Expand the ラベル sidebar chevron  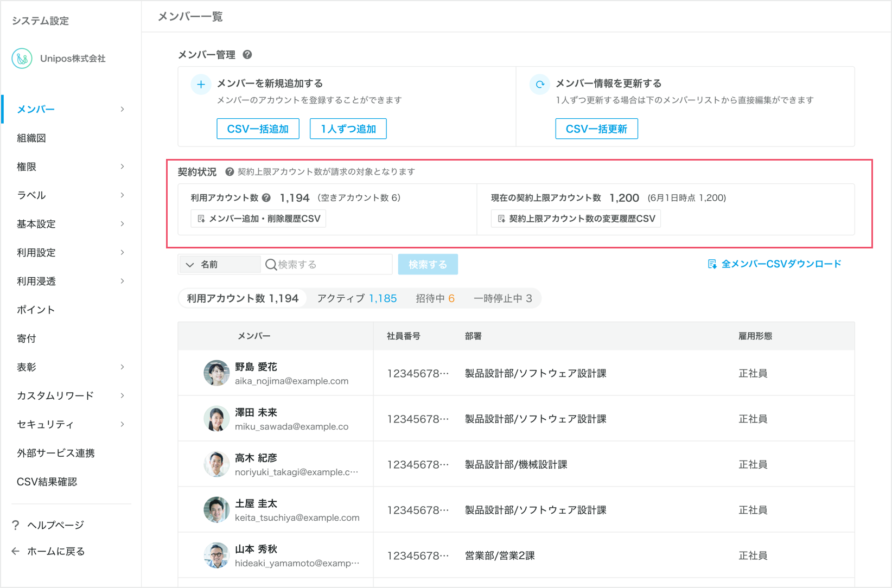tap(123, 195)
